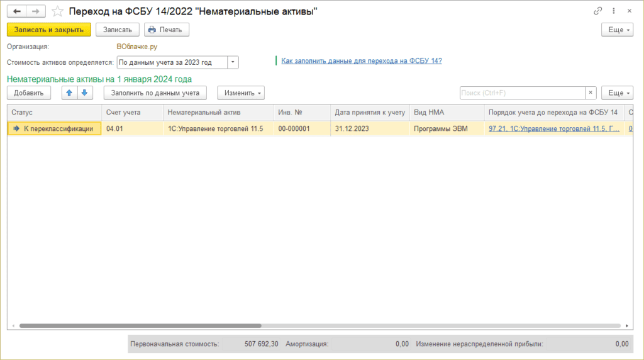Open the asset cost basis dropdown

click(x=233, y=62)
